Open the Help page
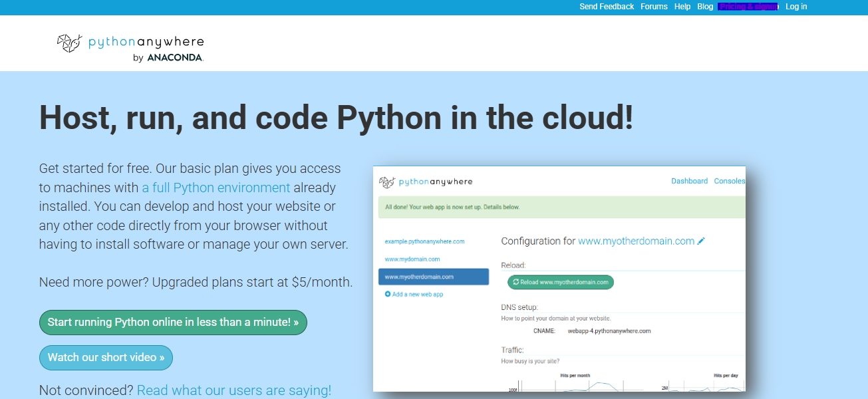868x399 pixels. point(682,7)
